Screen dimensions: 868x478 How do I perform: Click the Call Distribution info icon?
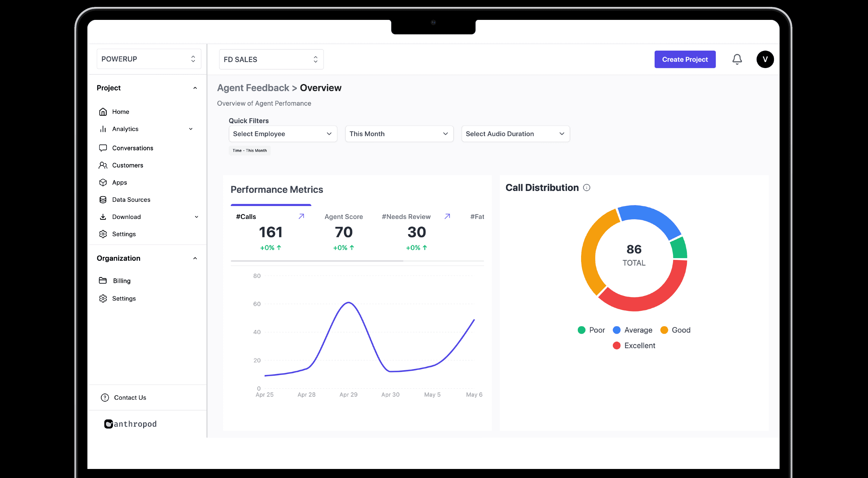pyautogui.click(x=587, y=188)
